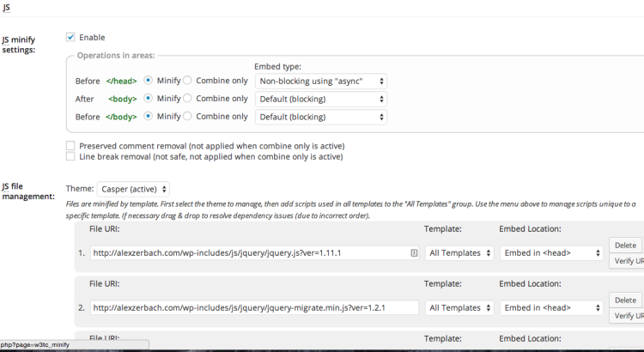Viewport: 644px width, 352px height.
Task: Click the 'Embed type:' column label
Action: [x=277, y=67]
